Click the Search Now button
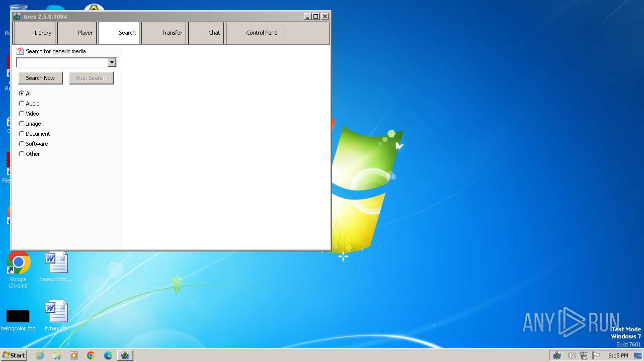644x362 pixels. pyautogui.click(x=40, y=78)
